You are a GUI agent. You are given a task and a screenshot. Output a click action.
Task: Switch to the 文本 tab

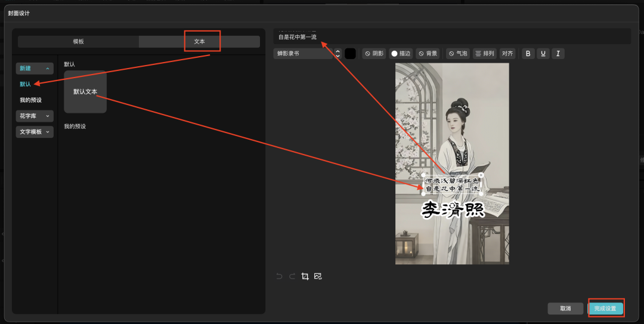(200, 42)
